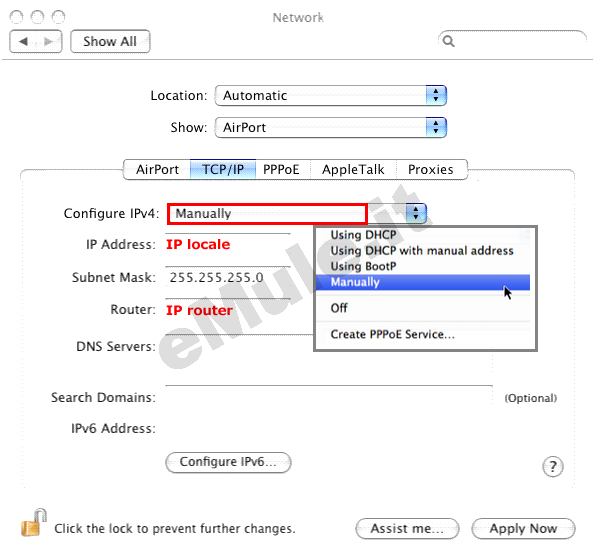Click the magnifying glass search icon
Image resolution: width=593 pixels, height=552 pixels.
pos(449,41)
